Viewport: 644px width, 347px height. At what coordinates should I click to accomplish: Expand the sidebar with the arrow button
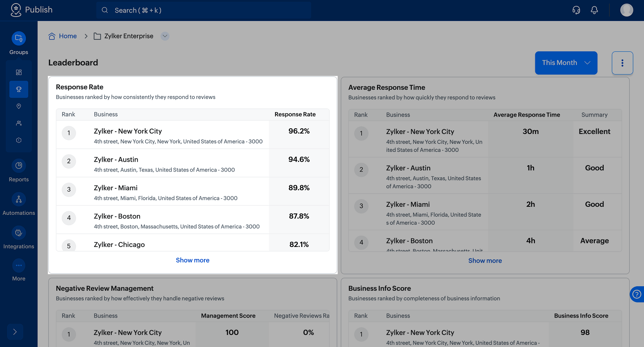(x=15, y=332)
